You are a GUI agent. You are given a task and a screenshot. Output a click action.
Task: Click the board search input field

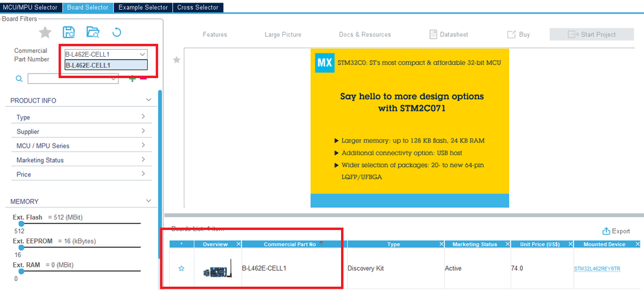[73, 79]
